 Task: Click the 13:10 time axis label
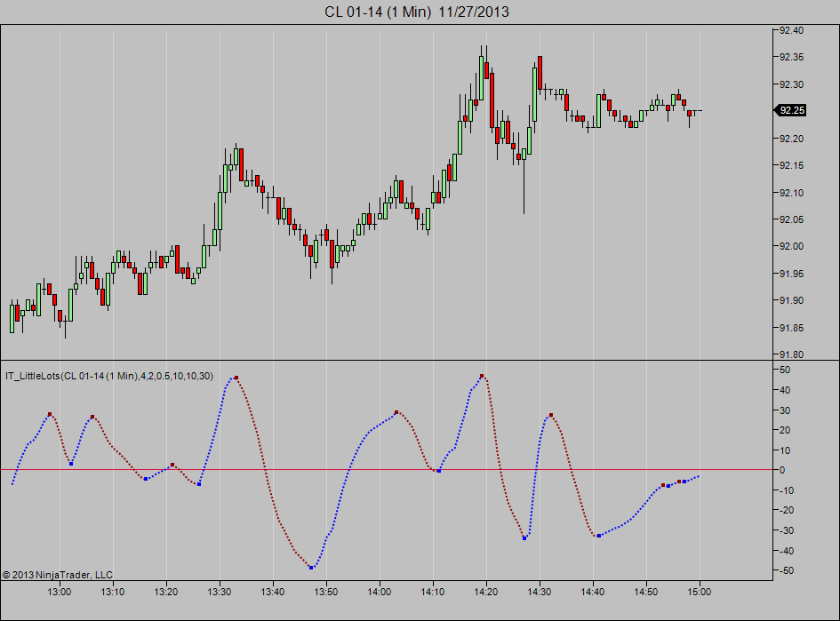pyautogui.click(x=113, y=592)
